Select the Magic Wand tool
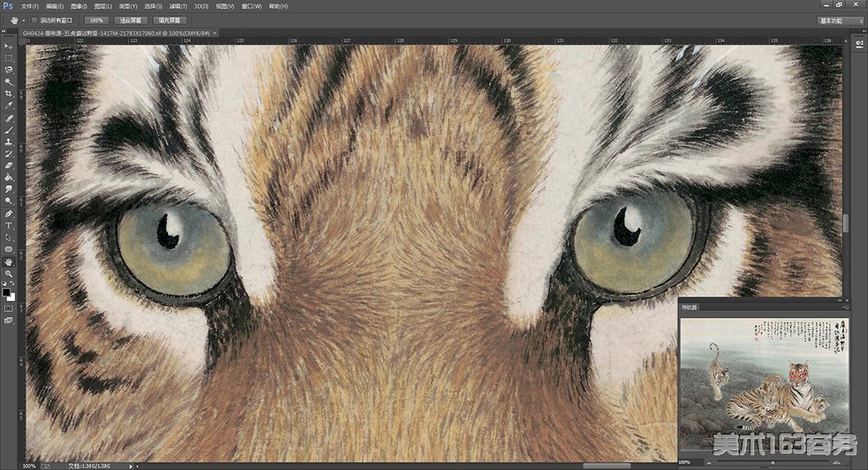Image resolution: width=868 pixels, height=470 pixels. [8, 82]
